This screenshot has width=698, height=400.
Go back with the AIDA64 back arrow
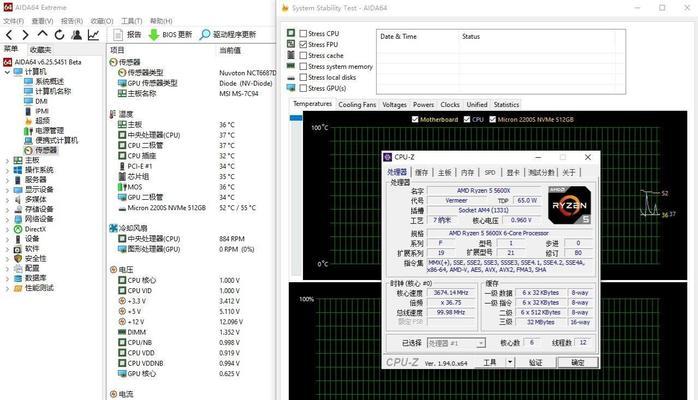9,35
